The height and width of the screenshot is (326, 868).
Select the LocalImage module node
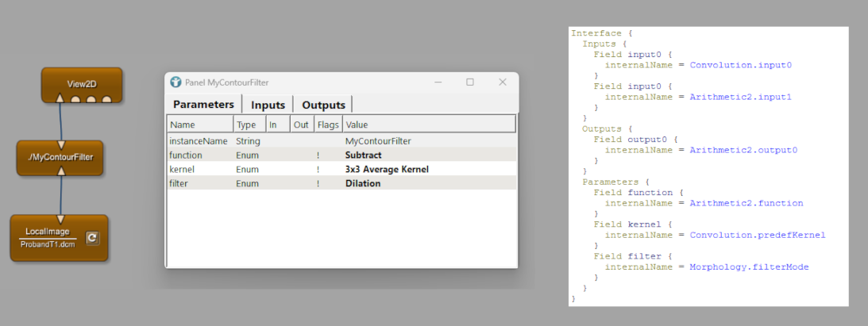point(49,237)
